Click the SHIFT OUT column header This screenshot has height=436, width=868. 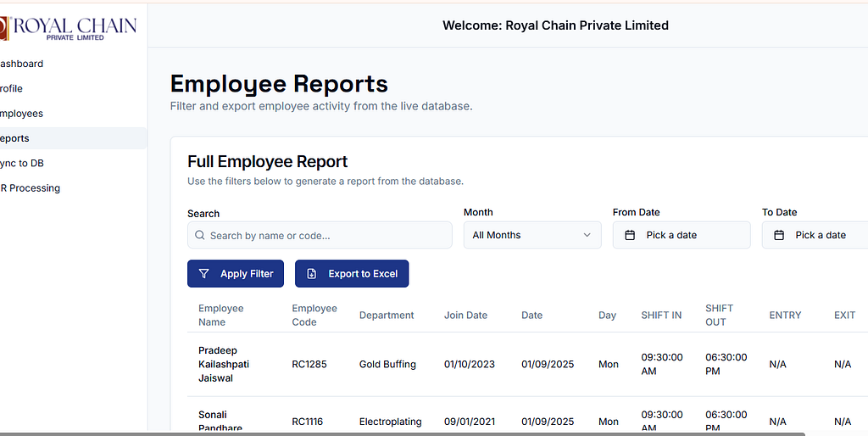click(x=719, y=316)
